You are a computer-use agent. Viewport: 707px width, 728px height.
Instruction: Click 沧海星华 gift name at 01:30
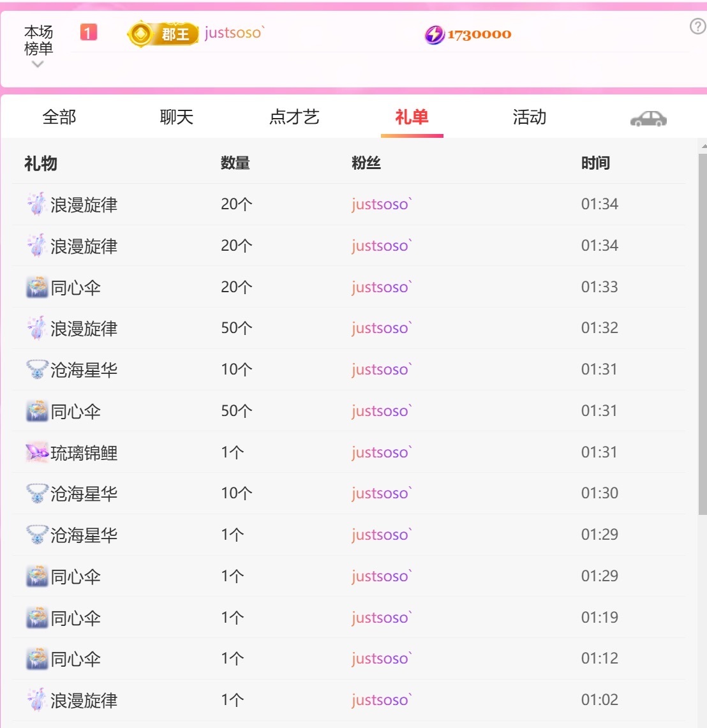(x=84, y=494)
